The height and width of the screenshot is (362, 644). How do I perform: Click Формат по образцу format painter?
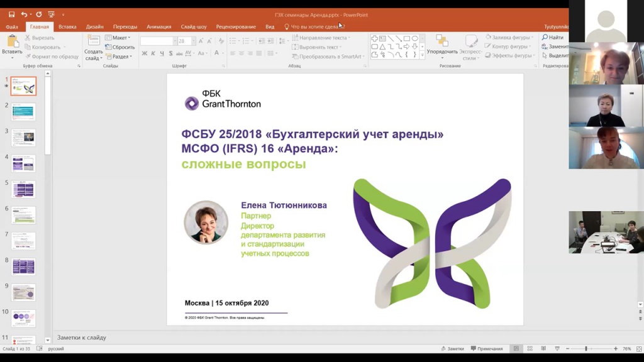tap(52, 57)
